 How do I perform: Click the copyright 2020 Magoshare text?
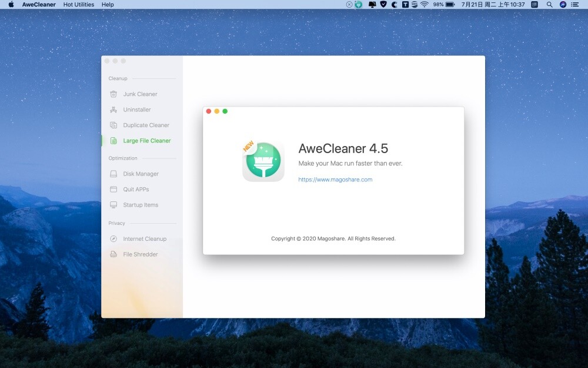click(333, 238)
